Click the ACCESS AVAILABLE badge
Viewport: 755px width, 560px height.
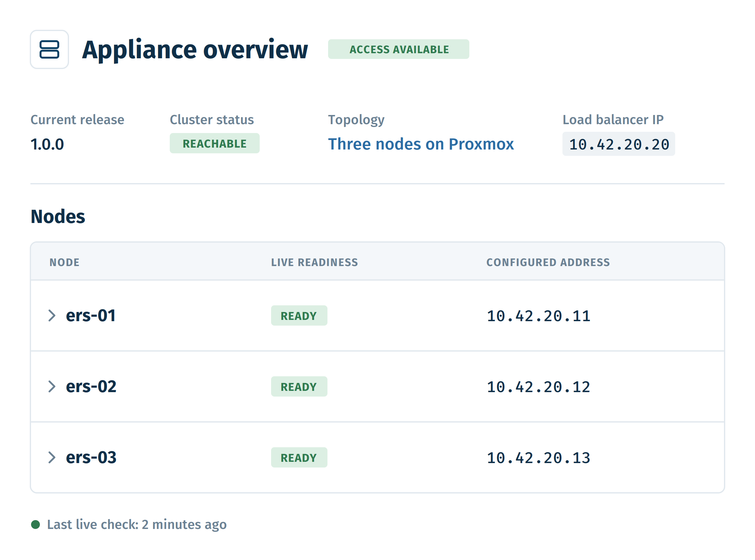coord(398,49)
